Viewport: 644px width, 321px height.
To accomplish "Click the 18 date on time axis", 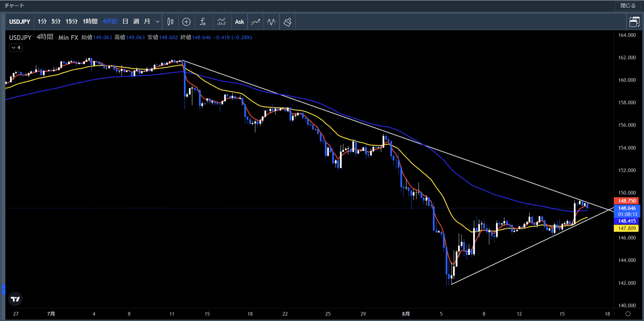I will tap(607, 314).
